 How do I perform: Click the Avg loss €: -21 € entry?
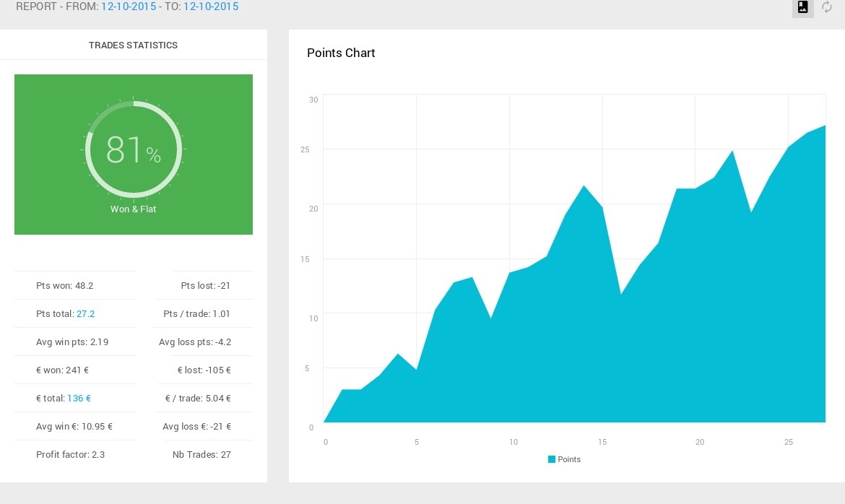click(196, 427)
